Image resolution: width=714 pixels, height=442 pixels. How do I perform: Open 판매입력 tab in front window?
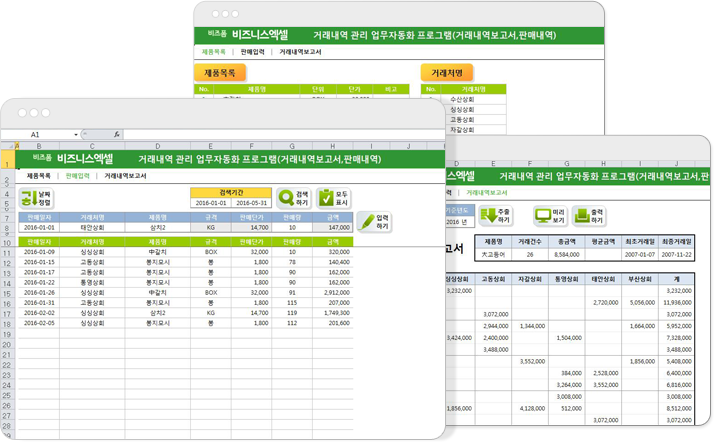coord(77,176)
